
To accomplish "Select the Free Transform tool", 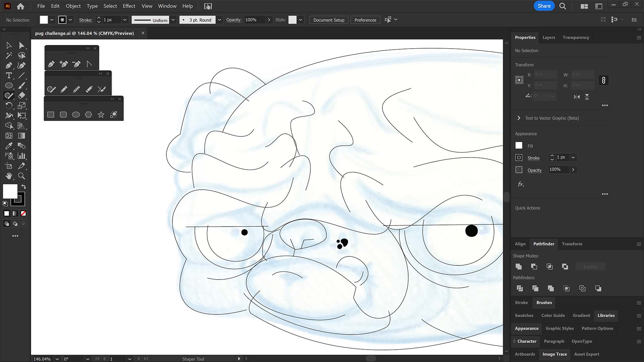I will click(x=22, y=116).
